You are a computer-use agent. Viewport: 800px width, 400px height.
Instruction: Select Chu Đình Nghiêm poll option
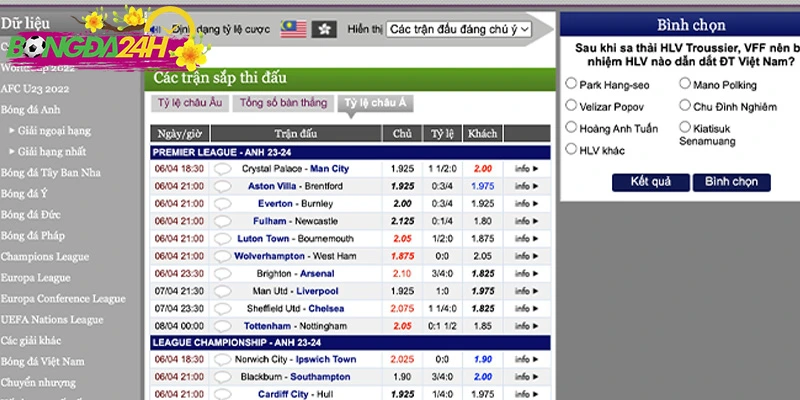point(685,105)
